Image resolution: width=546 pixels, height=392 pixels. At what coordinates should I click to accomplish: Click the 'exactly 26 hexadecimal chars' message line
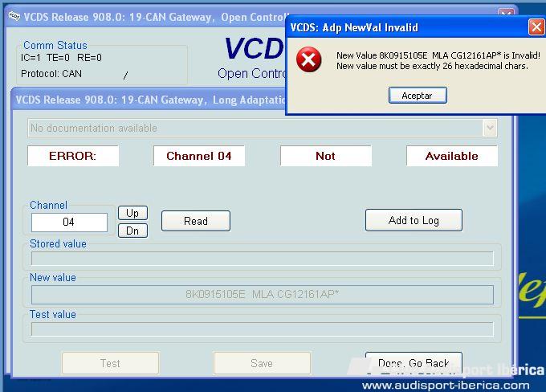pos(432,66)
